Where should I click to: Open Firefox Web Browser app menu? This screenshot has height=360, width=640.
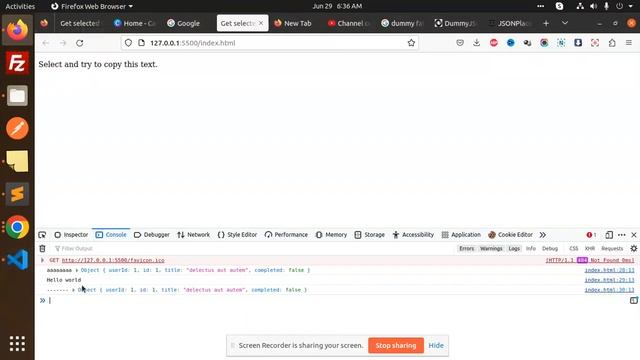coord(92,6)
